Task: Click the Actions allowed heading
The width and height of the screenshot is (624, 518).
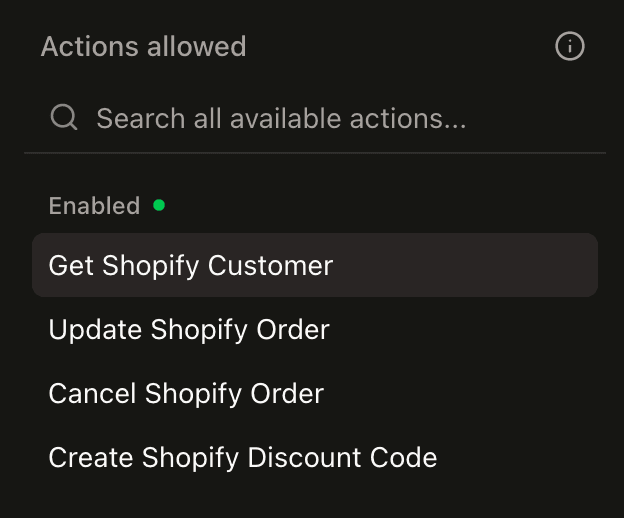Action: coord(143,46)
